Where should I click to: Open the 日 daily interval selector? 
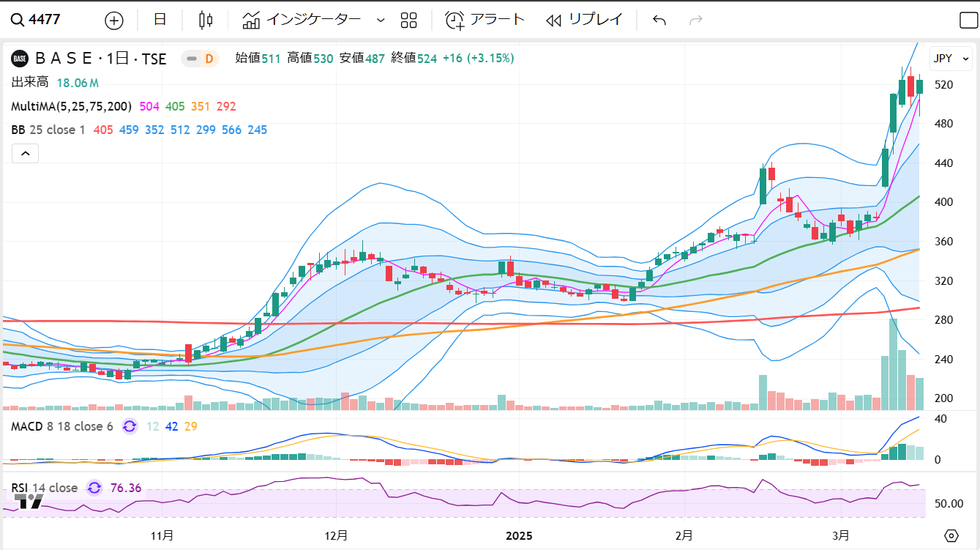[x=160, y=20]
